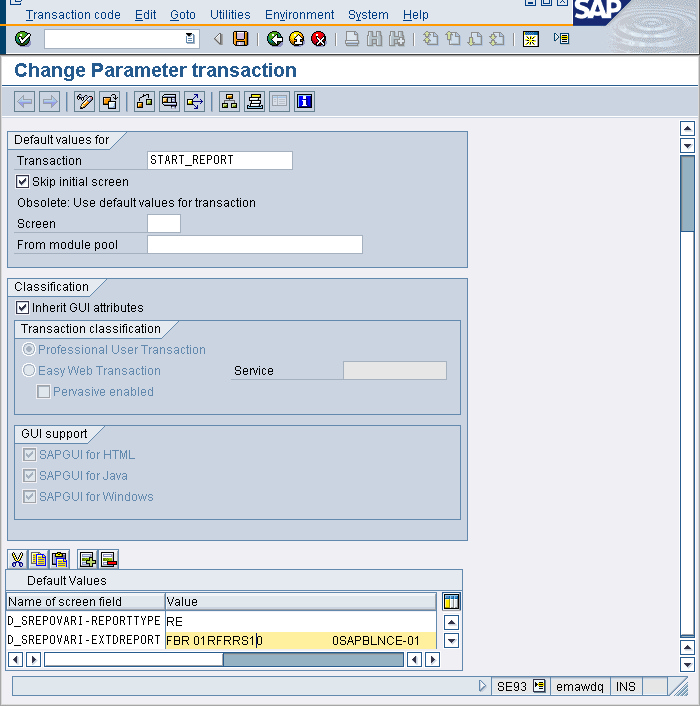The height and width of the screenshot is (706, 700).
Task: Click the Transaction field containing START_REPORT
Action: tap(219, 160)
